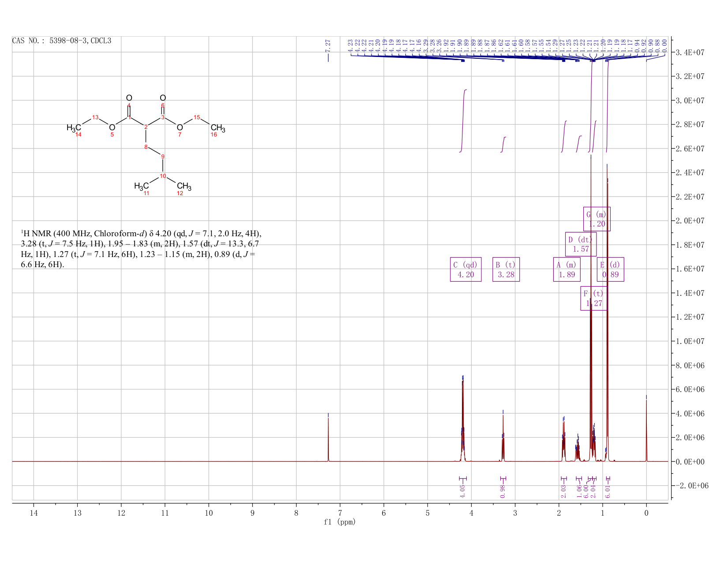
Task: Click the oxygen atom labeled 5 in the structure
Action: [112, 128]
